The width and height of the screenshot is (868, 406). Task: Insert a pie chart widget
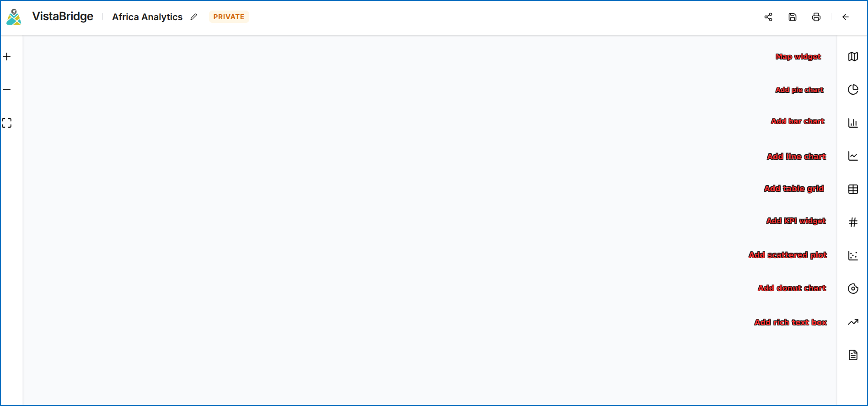click(853, 90)
